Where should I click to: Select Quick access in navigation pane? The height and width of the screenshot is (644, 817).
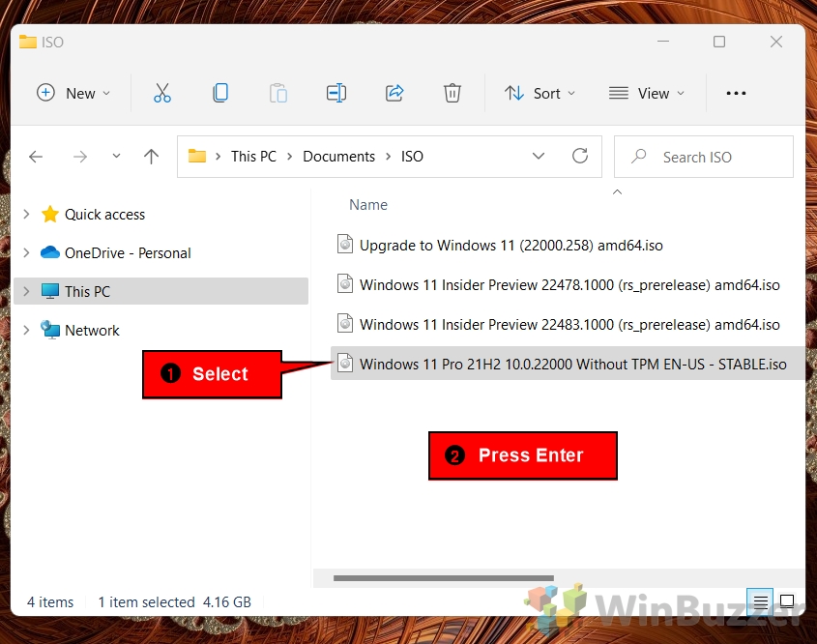(x=104, y=214)
